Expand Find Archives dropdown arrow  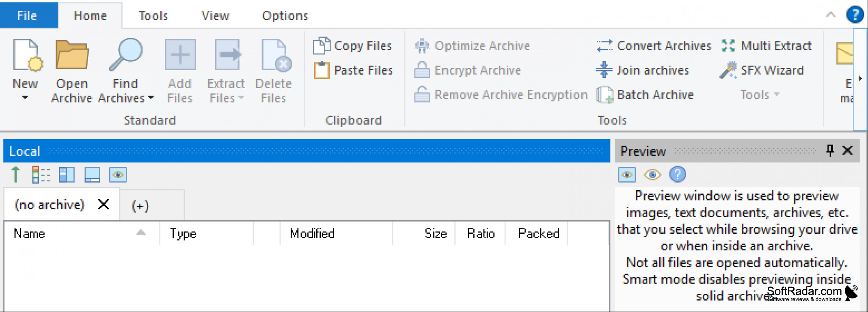(x=151, y=98)
